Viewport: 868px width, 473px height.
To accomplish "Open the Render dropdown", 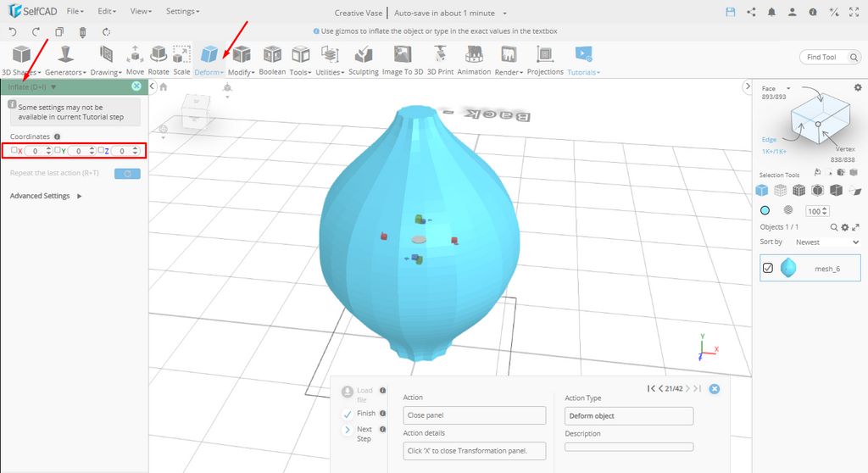I will point(509,60).
